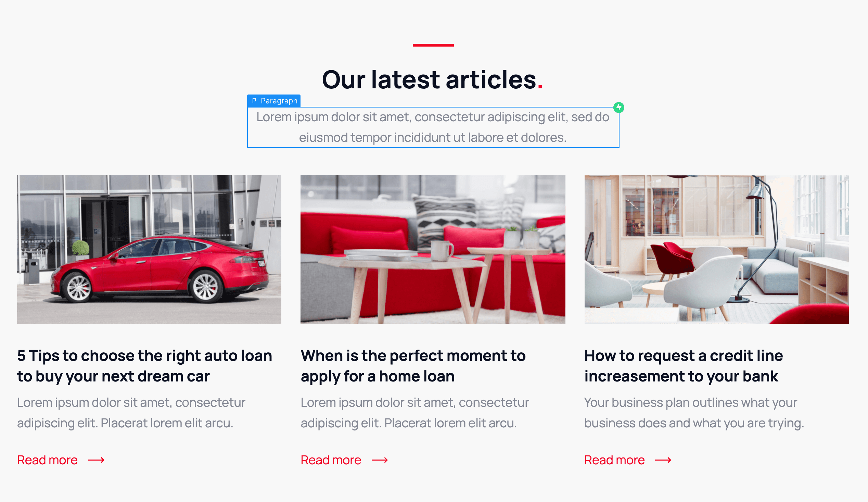Click 'Read more' link on auto loan article
The width and height of the screenshot is (868, 502).
coord(47,460)
